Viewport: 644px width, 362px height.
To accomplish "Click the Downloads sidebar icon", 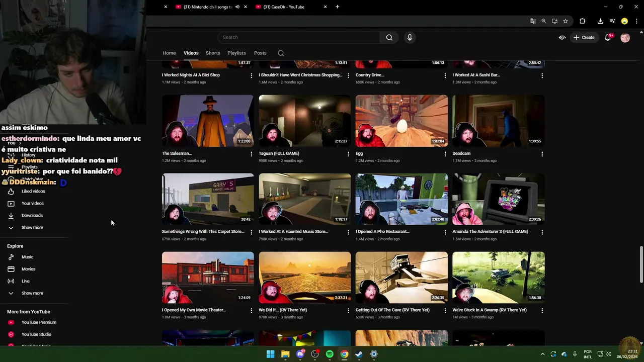I will pyautogui.click(x=11, y=216).
